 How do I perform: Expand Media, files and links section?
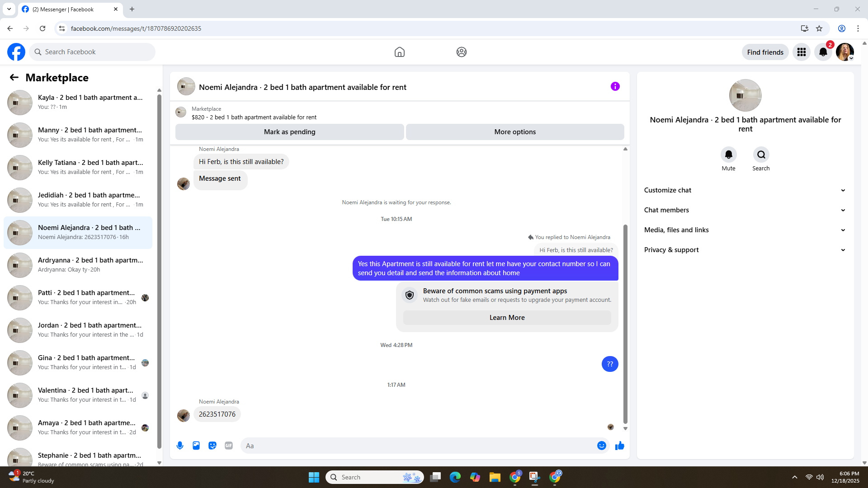coord(745,230)
